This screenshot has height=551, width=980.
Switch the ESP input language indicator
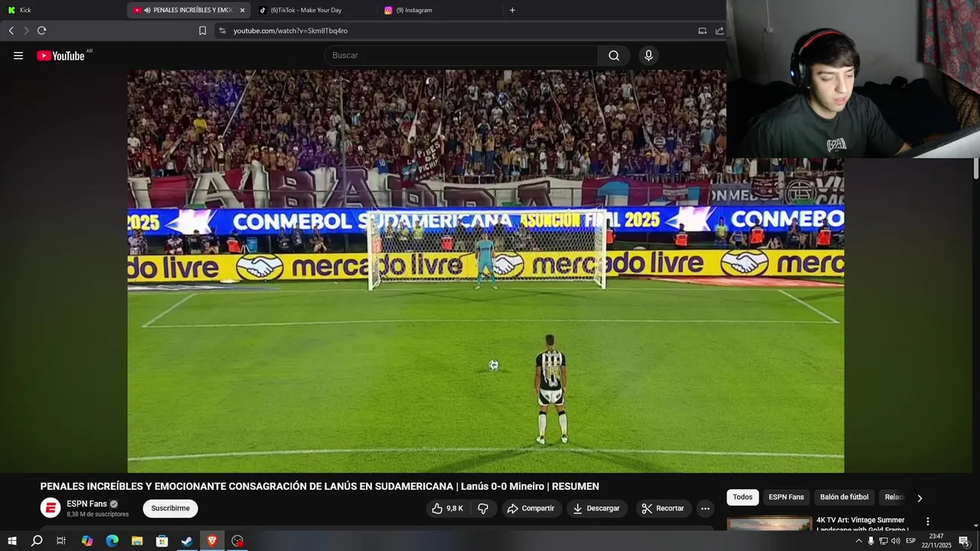(911, 541)
